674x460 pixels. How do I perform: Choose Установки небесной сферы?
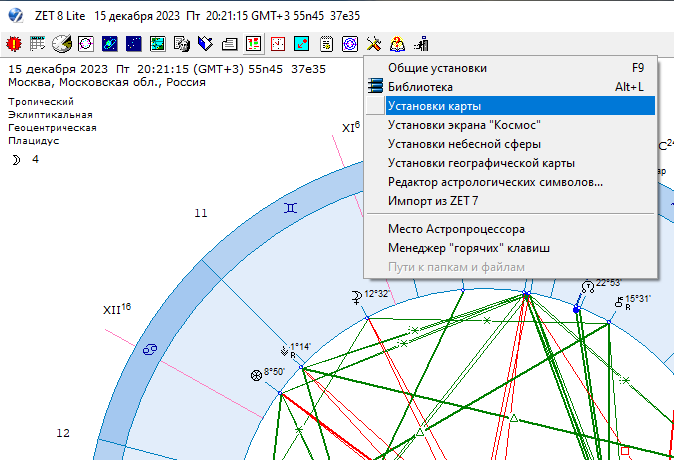pos(511,144)
